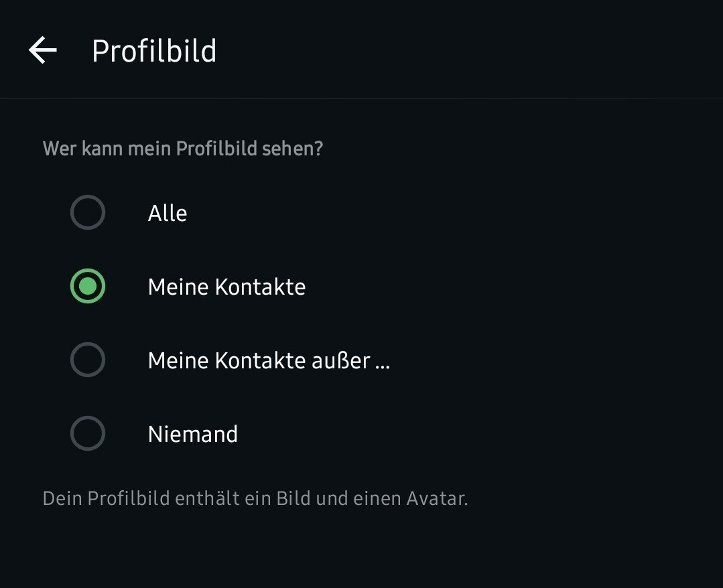The height and width of the screenshot is (588, 723).
Task: Click the 'Profilbild' page title
Action: (x=154, y=52)
